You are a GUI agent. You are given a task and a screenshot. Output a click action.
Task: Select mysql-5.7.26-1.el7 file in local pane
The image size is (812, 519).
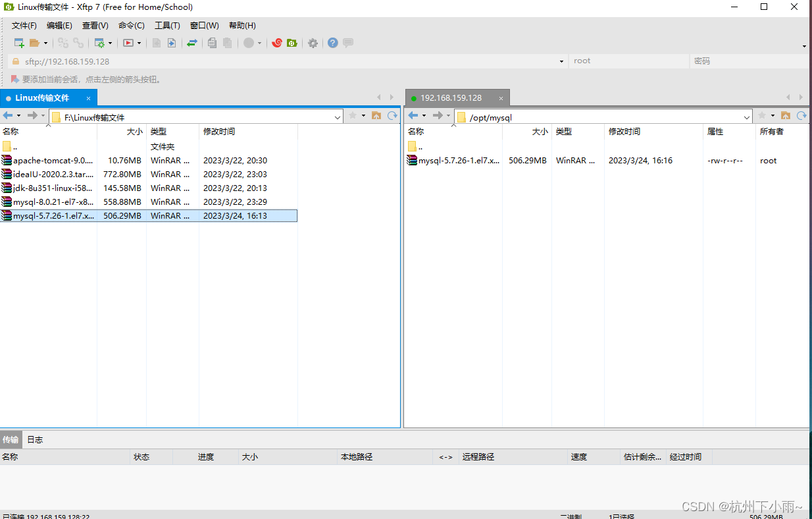coord(149,216)
